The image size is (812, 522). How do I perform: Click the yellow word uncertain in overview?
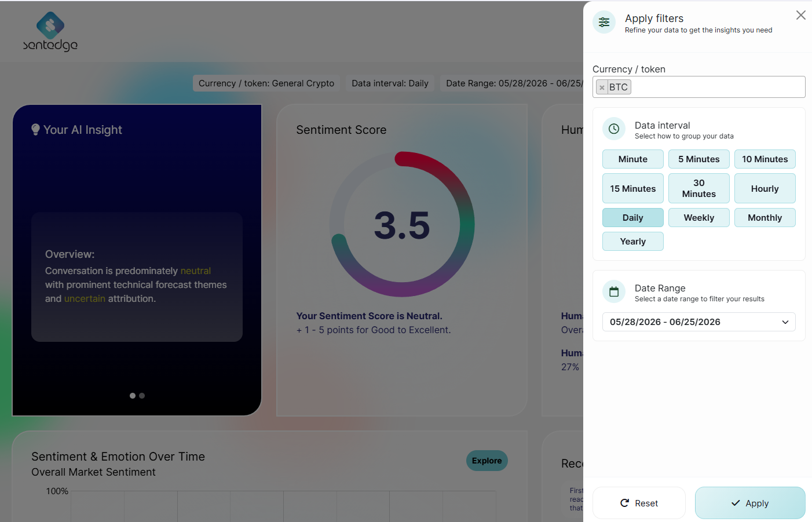pos(85,299)
